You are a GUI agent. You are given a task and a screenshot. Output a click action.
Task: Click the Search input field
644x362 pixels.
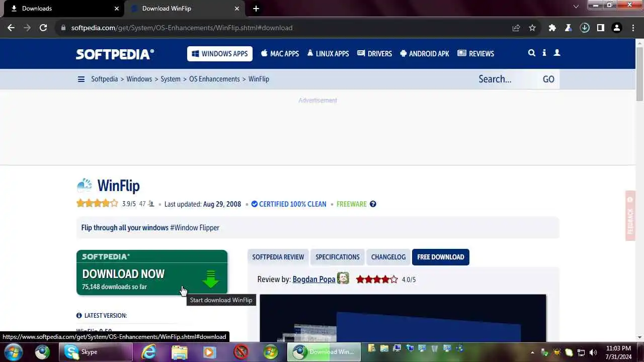[506, 79]
